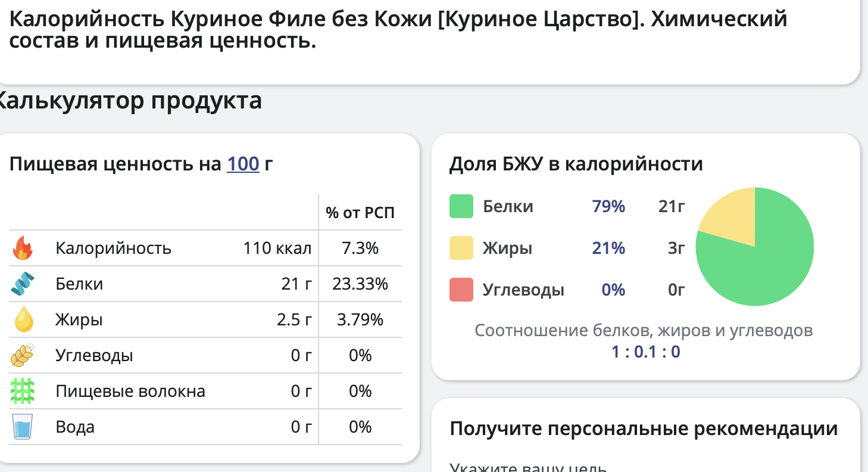Click the 1 : 0.1 : 0 ratio text

click(645, 352)
